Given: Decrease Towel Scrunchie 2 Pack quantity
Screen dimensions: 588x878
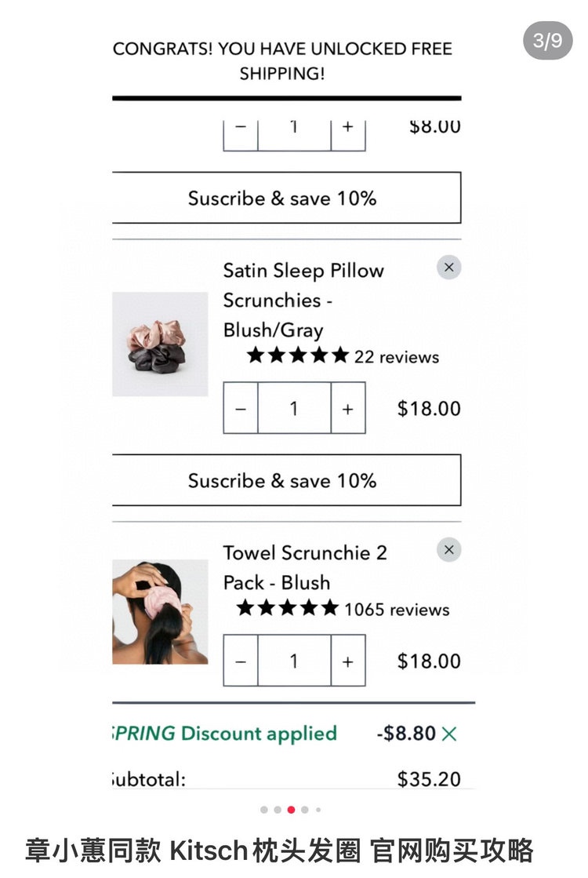Looking at the screenshot, I should [x=241, y=661].
